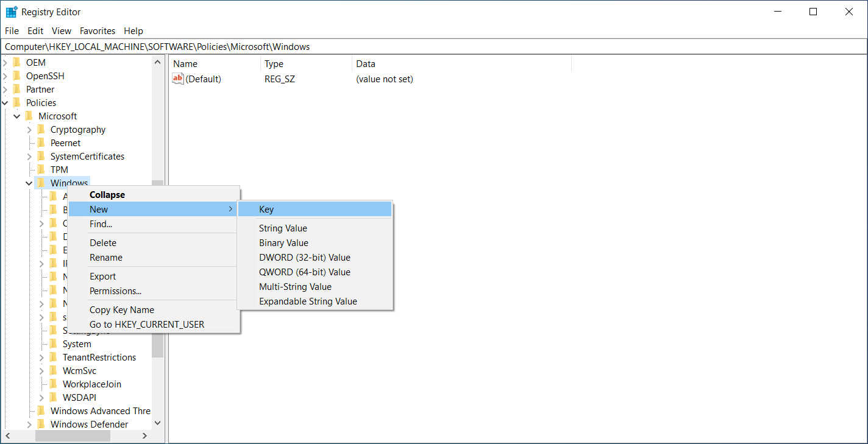Viewport: 868px width, 444px height.
Task: Choose Export in the context menu
Action: [x=154, y=276]
